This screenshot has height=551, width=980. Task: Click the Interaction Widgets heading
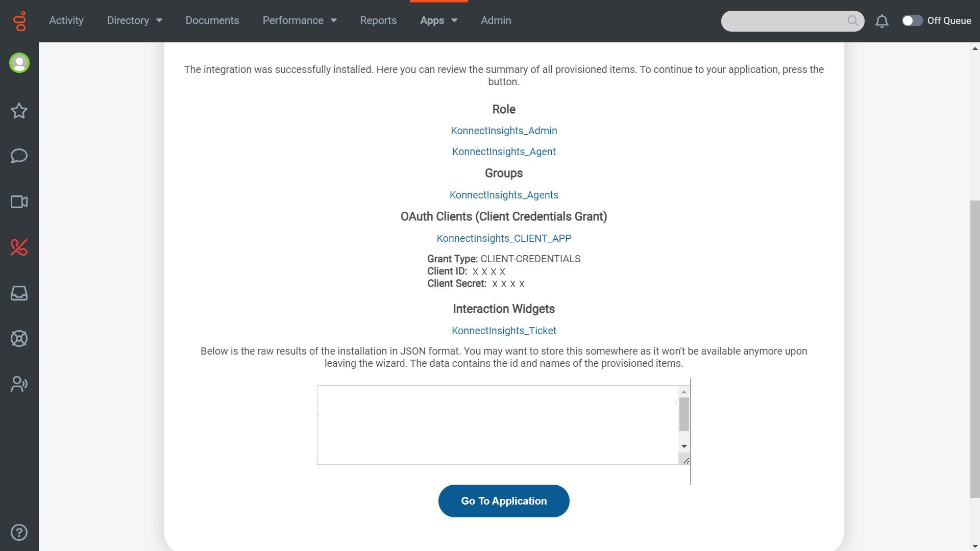(x=504, y=309)
